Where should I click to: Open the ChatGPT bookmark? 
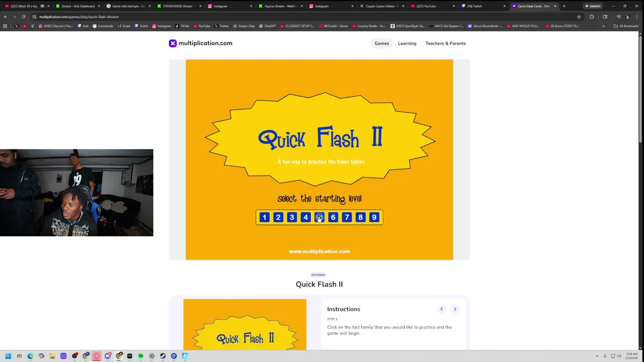point(268,26)
